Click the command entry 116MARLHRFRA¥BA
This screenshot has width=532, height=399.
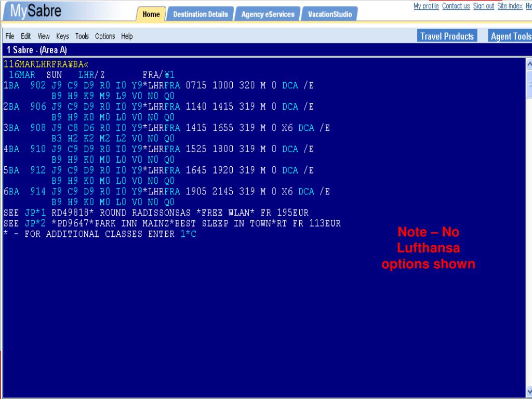pyautogui.click(x=46, y=64)
